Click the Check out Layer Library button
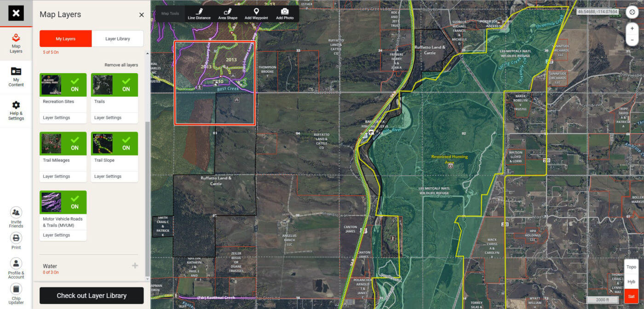 click(x=92, y=295)
